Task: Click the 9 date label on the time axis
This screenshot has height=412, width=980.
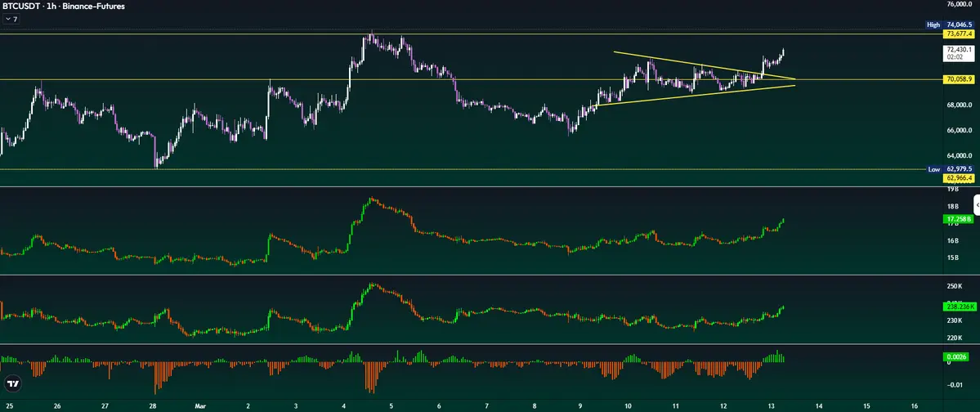Action: point(580,405)
